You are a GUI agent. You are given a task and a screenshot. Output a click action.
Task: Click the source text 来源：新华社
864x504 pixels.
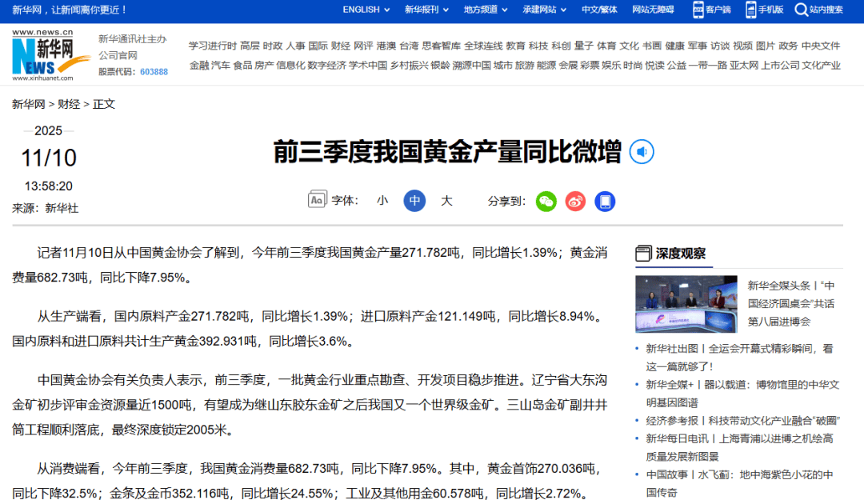tap(45, 208)
